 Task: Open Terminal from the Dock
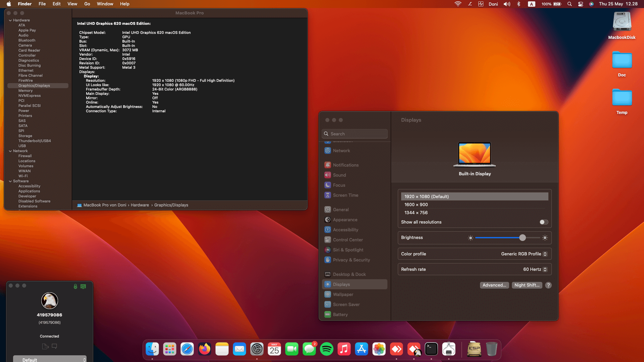coord(431,349)
